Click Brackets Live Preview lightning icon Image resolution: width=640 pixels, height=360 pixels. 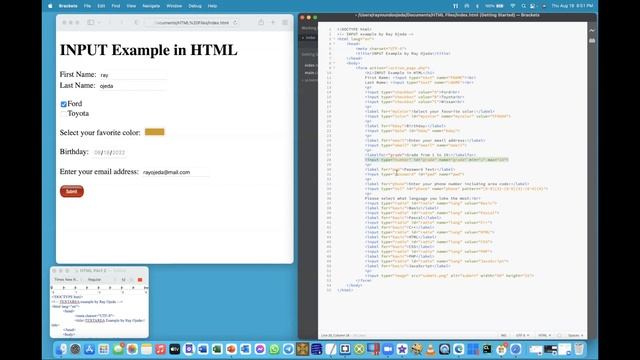(x=592, y=31)
